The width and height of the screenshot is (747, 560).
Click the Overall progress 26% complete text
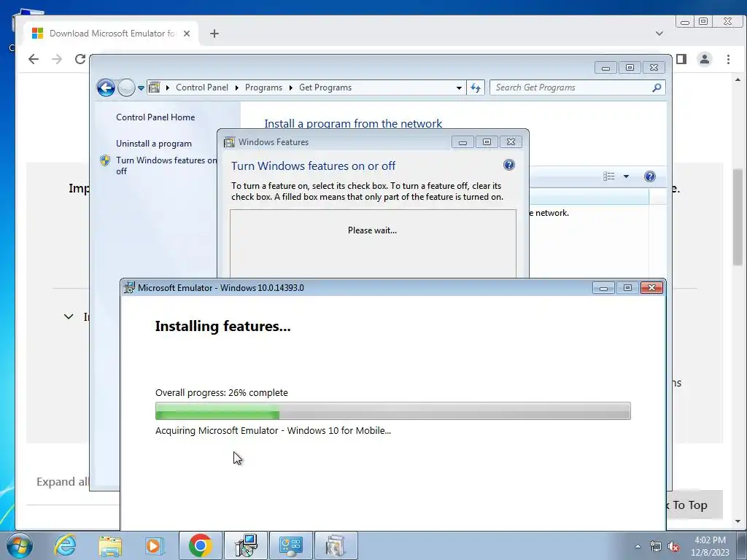[x=222, y=393]
